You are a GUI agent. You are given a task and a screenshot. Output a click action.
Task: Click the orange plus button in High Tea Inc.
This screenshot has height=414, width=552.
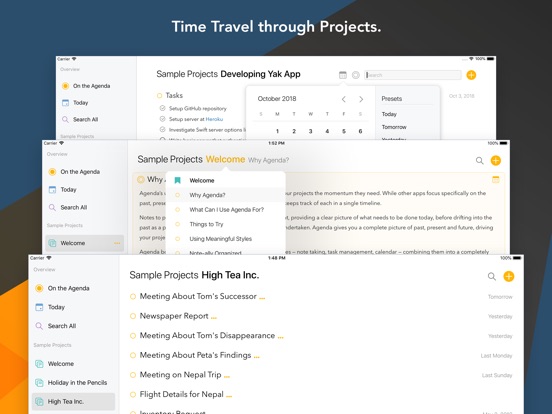coord(509,276)
